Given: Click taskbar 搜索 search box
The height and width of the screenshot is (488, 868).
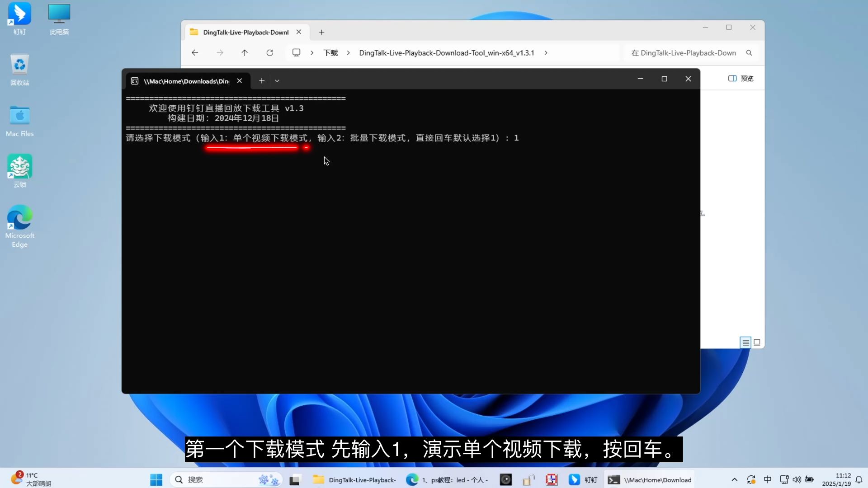Looking at the screenshot, I should (x=226, y=479).
